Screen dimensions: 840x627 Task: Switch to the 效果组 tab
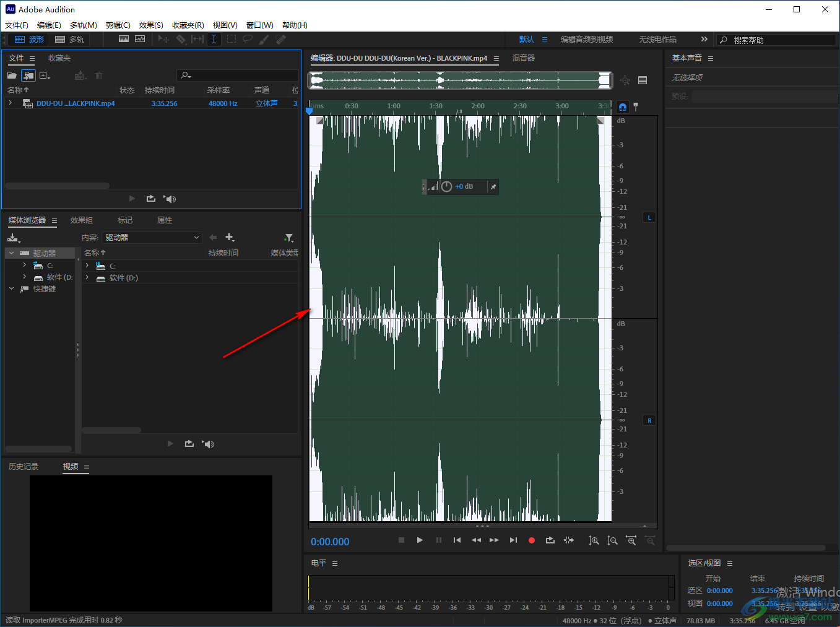82,220
